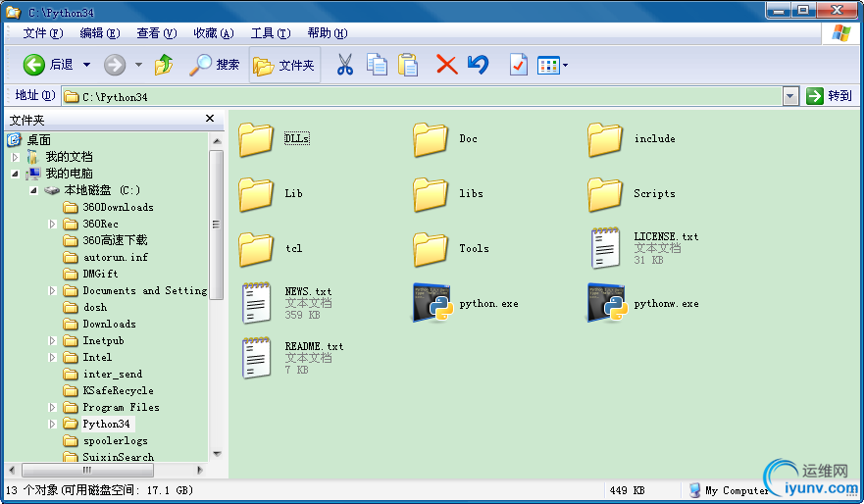Select the Lib folder

point(271,194)
